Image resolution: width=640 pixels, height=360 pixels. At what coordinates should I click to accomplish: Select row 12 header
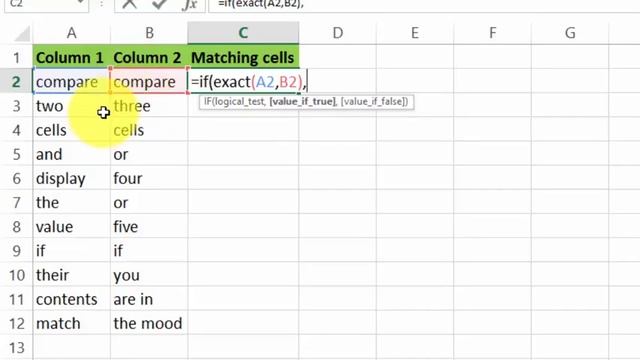coord(16,323)
